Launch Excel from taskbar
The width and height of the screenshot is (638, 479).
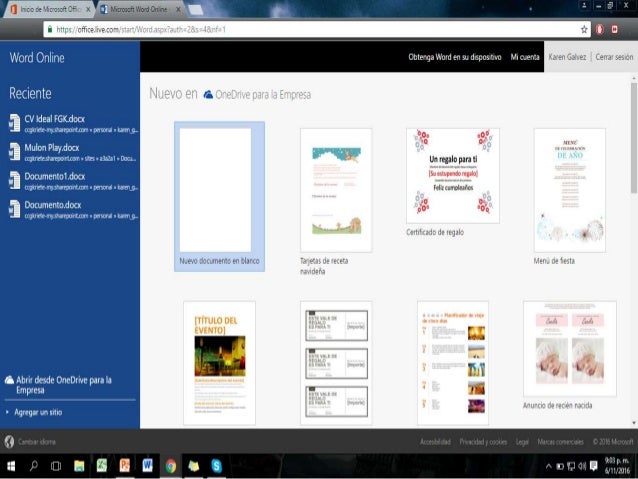(102, 466)
